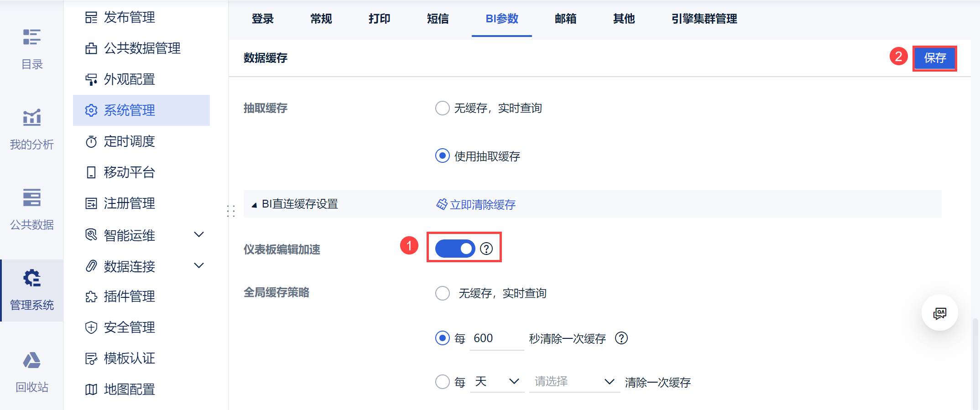Open the floating Q&A chat icon
This screenshot has height=410, width=980.
point(939,313)
